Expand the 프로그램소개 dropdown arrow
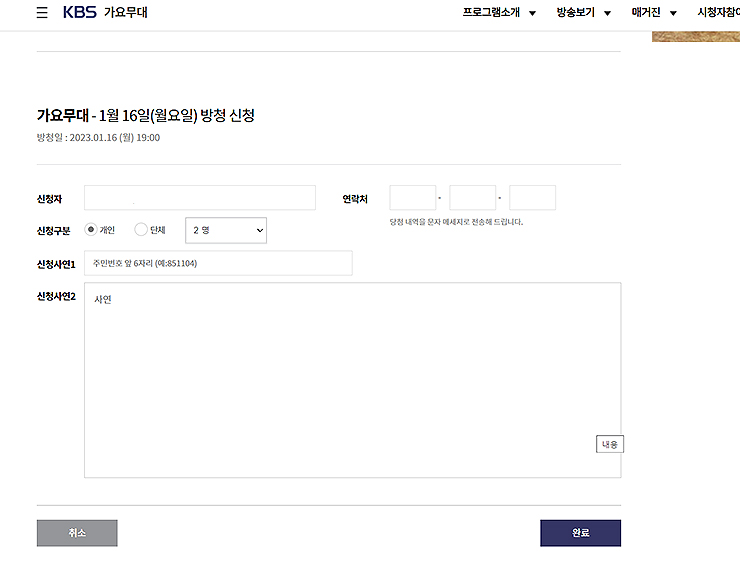 pyautogui.click(x=532, y=13)
